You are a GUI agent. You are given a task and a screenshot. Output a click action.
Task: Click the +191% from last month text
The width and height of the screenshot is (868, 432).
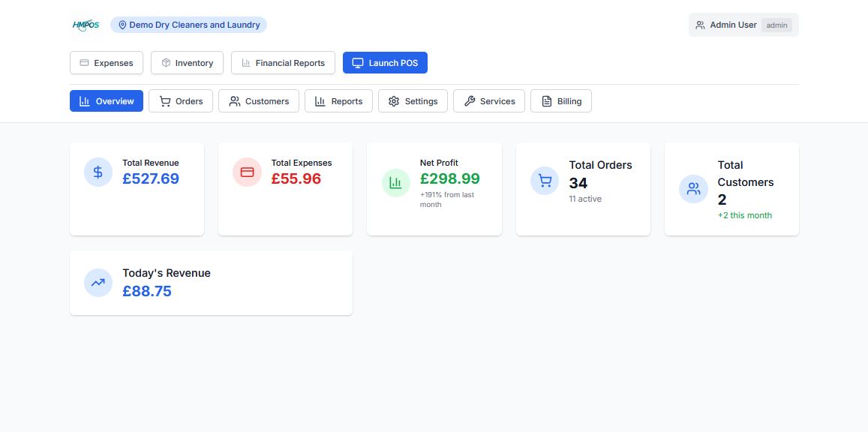tap(446, 199)
